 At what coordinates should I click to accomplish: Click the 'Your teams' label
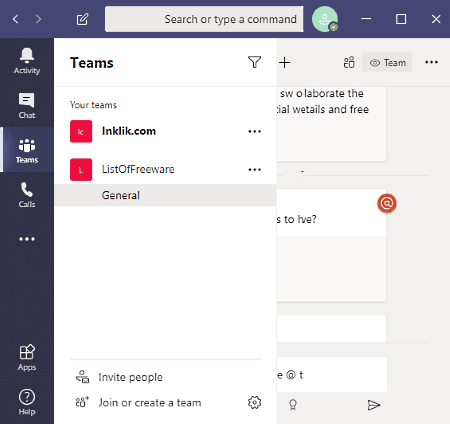93,105
